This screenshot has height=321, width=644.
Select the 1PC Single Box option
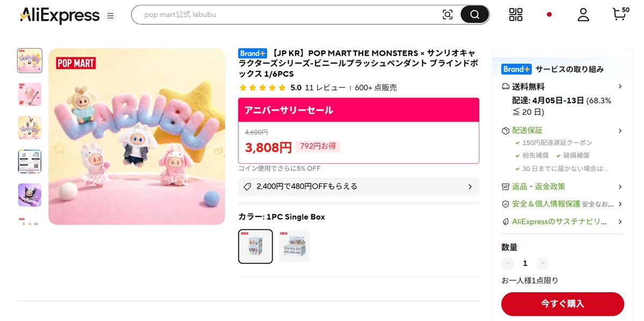click(x=255, y=247)
